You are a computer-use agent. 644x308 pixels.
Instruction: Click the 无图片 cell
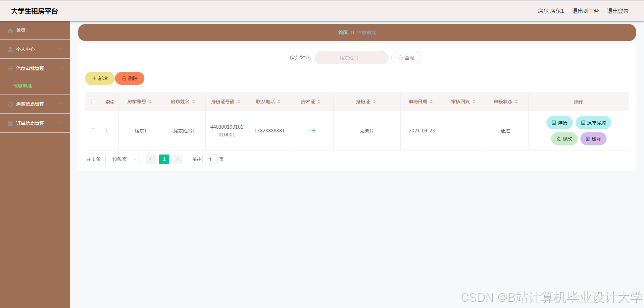367,131
